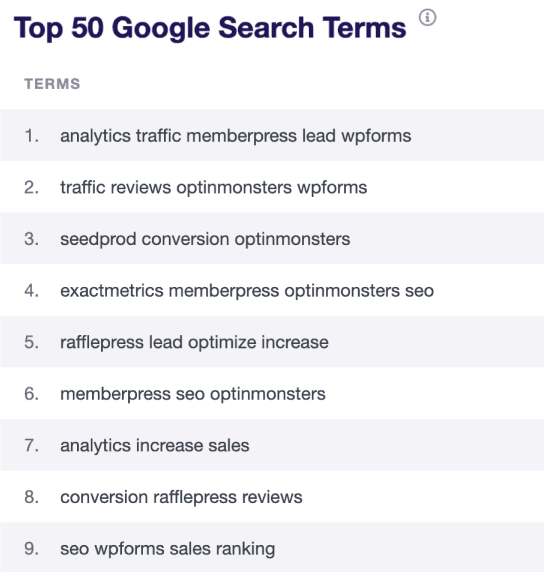Click 'conversion rafflepress reviews' entry

[x=181, y=497]
